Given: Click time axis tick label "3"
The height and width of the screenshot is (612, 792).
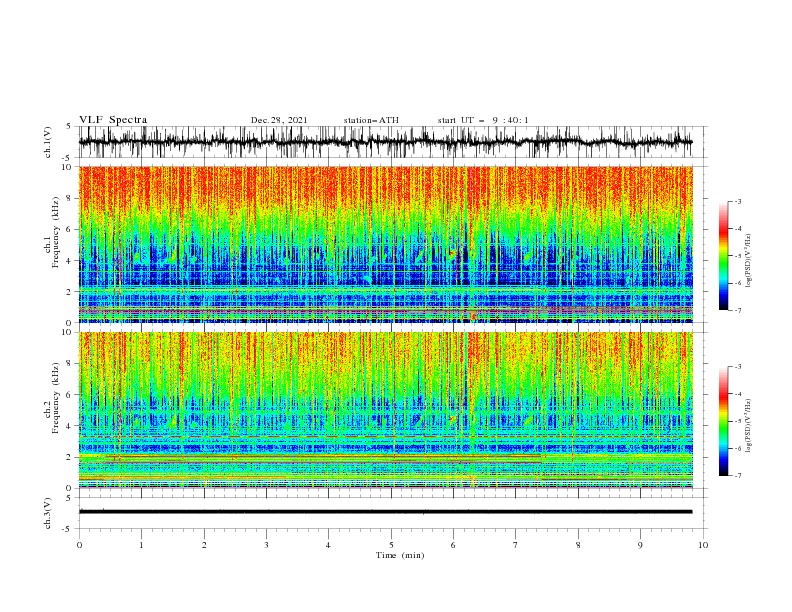Looking at the screenshot, I should pyautogui.click(x=266, y=545).
